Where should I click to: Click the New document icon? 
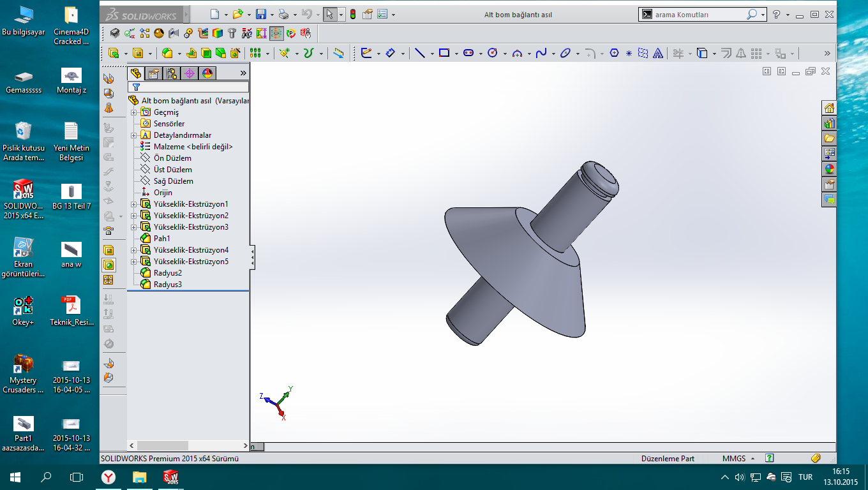[214, 14]
